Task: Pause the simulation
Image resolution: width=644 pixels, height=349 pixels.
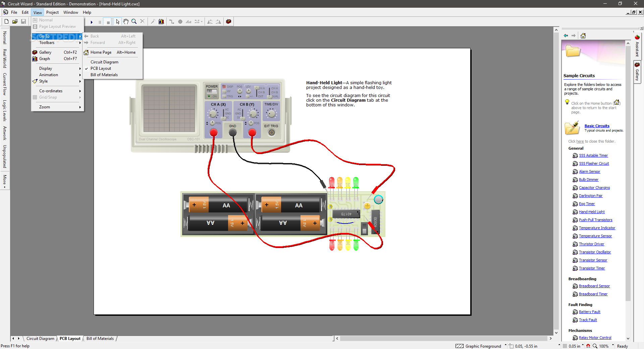Action: [x=100, y=22]
